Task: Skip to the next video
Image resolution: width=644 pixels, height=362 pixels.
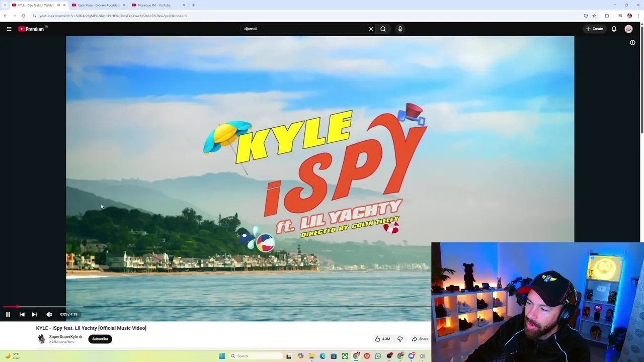Action: (x=34, y=314)
